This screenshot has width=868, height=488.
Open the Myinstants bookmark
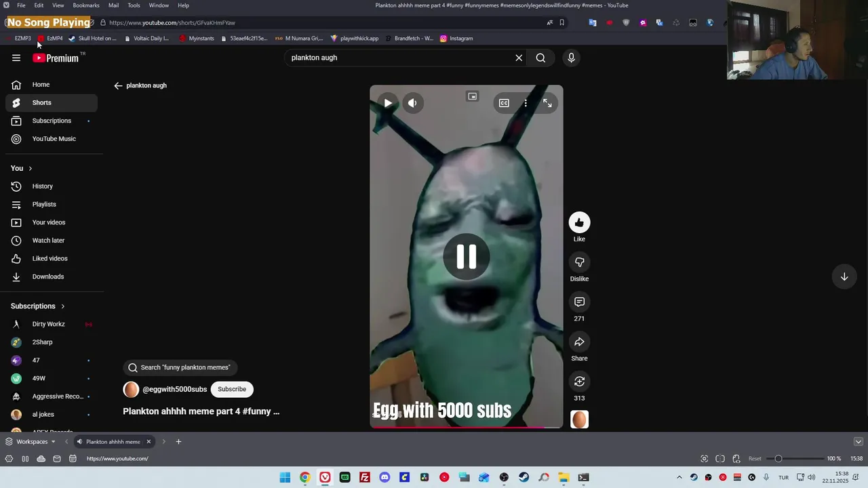click(197, 39)
